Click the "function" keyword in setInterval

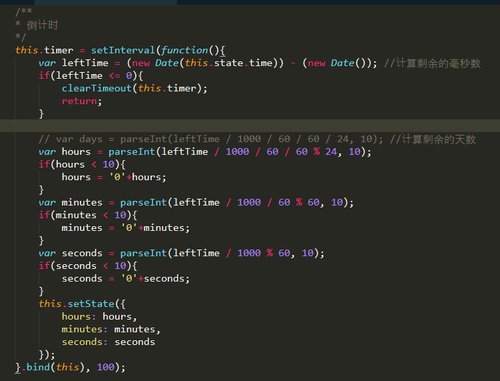(184, 50)
